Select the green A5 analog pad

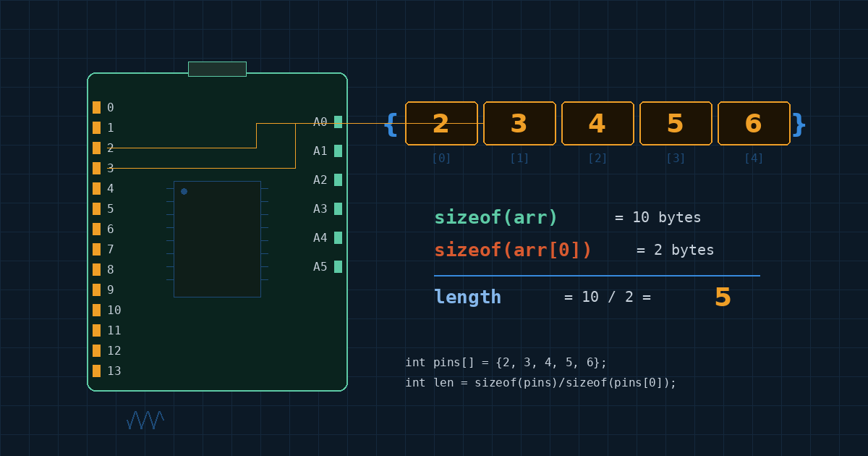tap(338, 266)
